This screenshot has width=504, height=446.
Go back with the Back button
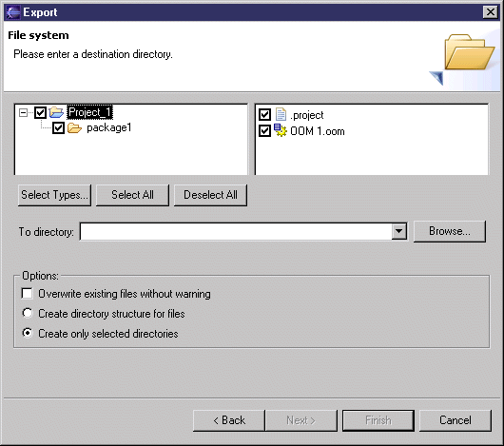[229, 420]
